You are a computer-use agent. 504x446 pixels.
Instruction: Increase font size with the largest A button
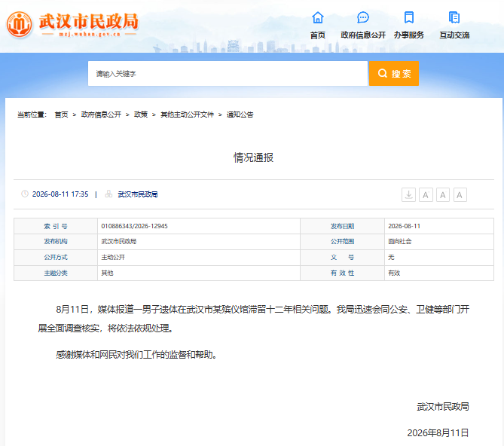click(426, 194)
